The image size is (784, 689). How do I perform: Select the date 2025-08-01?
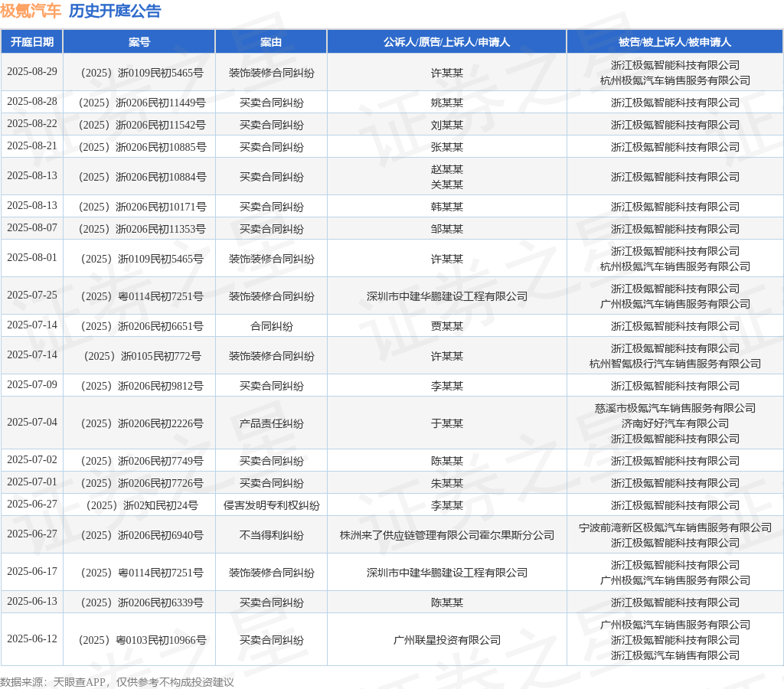pyautogui.click(x=32, y=257)
